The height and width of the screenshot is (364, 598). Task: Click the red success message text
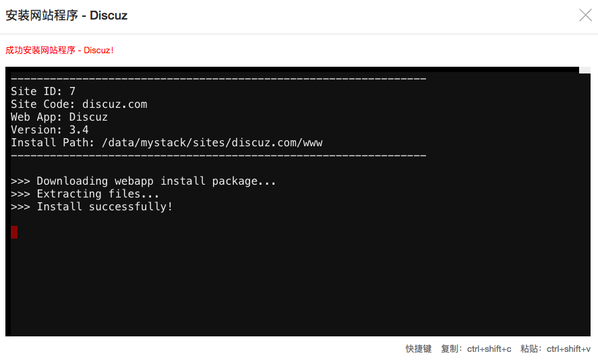[60, 51]
